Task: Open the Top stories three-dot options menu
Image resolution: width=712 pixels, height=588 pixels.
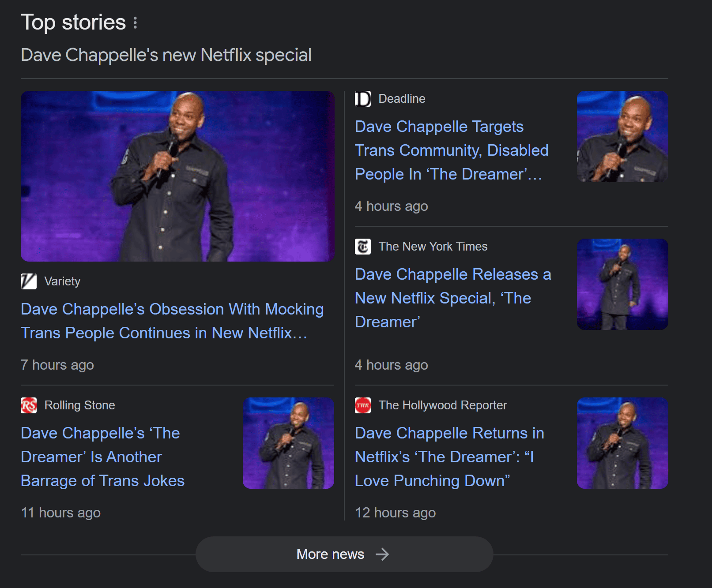Action: pyautogui.click(x=135, y=22)
